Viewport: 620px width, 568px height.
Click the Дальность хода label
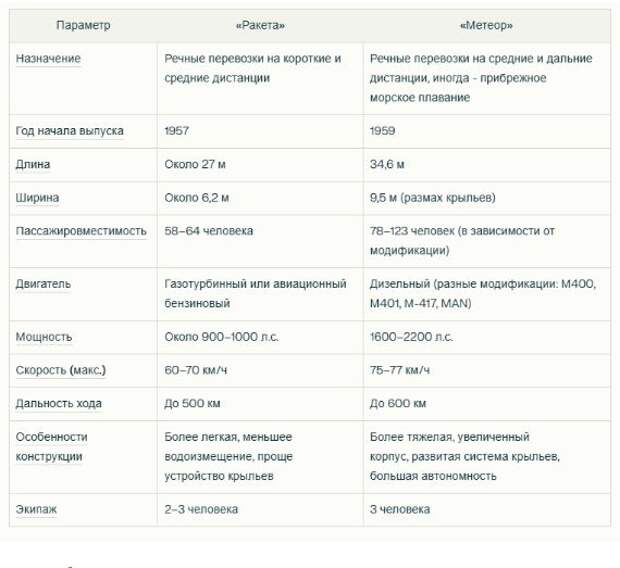59,403
